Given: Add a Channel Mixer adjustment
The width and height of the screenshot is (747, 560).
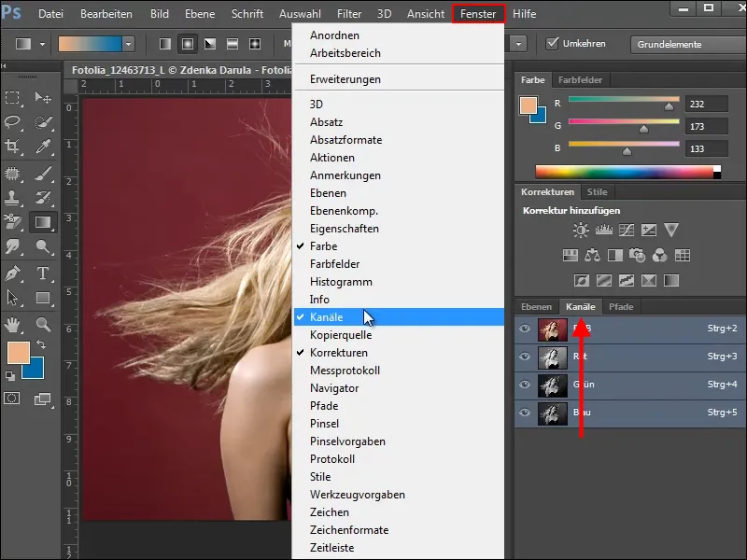Looking at the screenshot, I should click(x=660, y=256).
